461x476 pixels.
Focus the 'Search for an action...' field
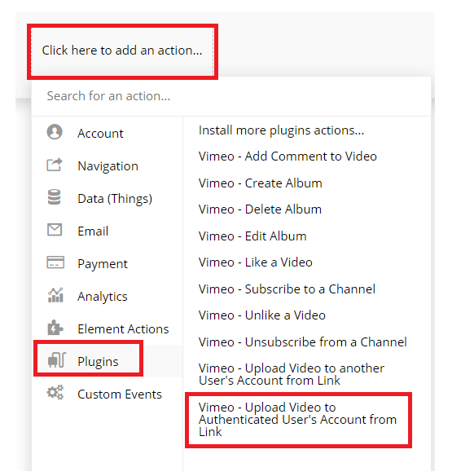(231, 96)
